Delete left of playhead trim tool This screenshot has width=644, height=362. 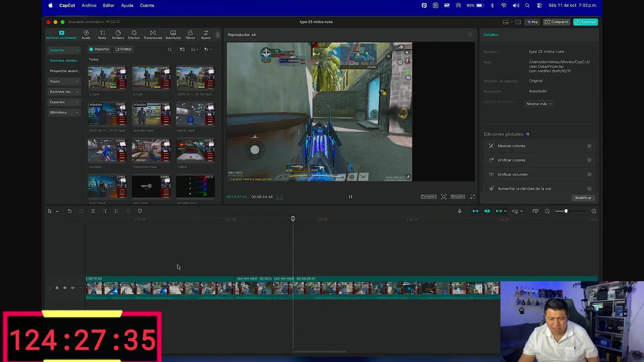tap(105, 211)
